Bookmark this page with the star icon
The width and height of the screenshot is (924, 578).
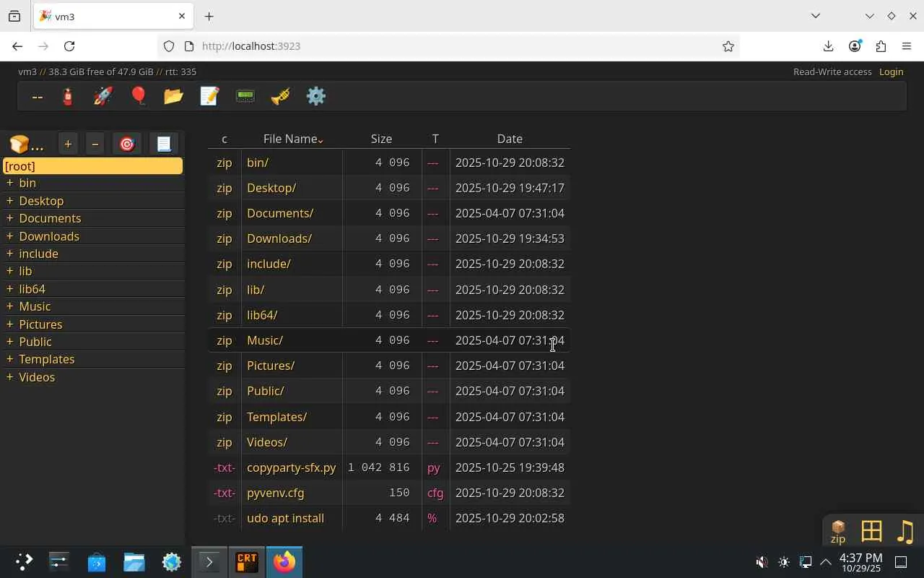[728, 46]
